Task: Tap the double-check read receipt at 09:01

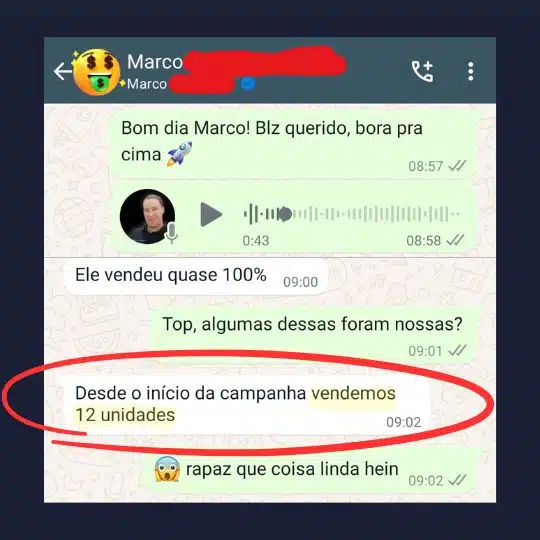Action: pyautogui.click(x=457, y=351)
